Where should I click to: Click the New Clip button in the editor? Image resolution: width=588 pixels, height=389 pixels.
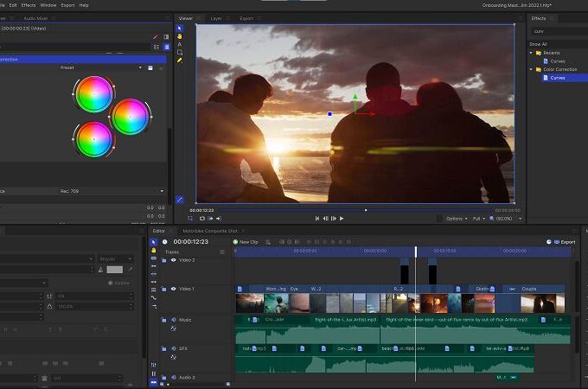click(246, 242)
